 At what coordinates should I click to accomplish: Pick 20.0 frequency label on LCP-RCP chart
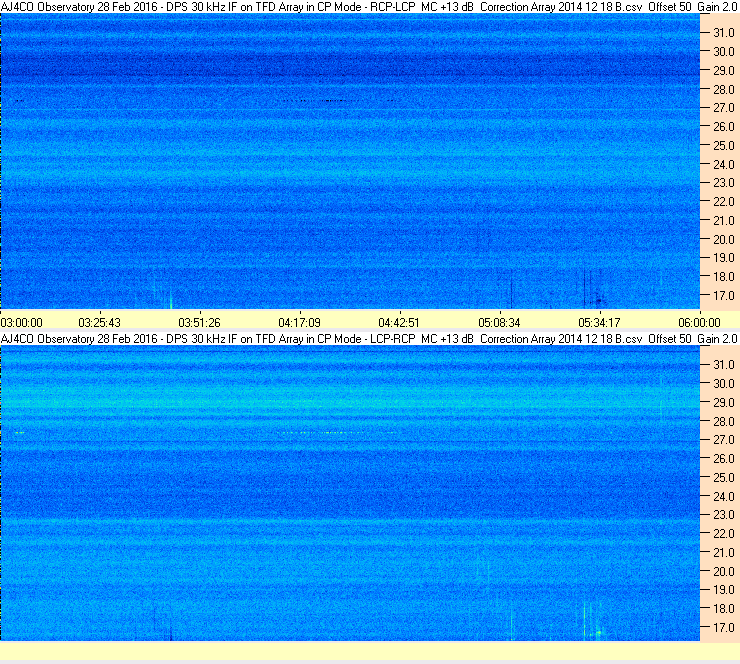click(724, 572)
